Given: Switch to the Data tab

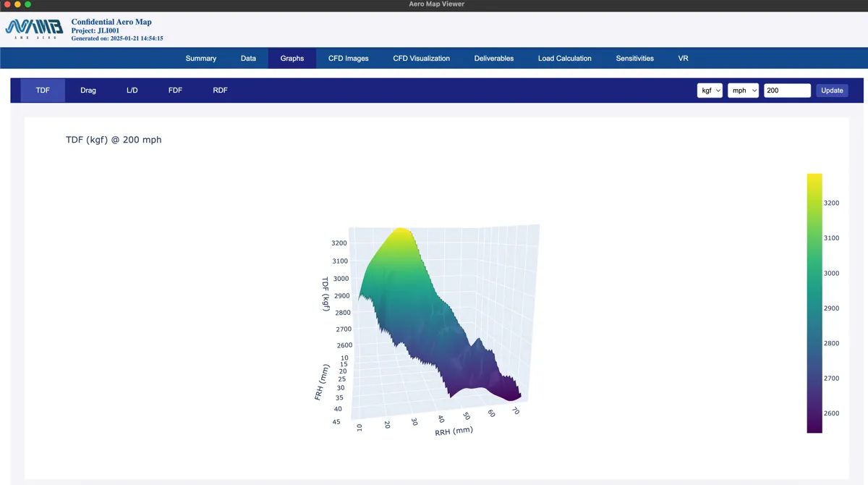Looking at the screenshot, I should [248, 59].
